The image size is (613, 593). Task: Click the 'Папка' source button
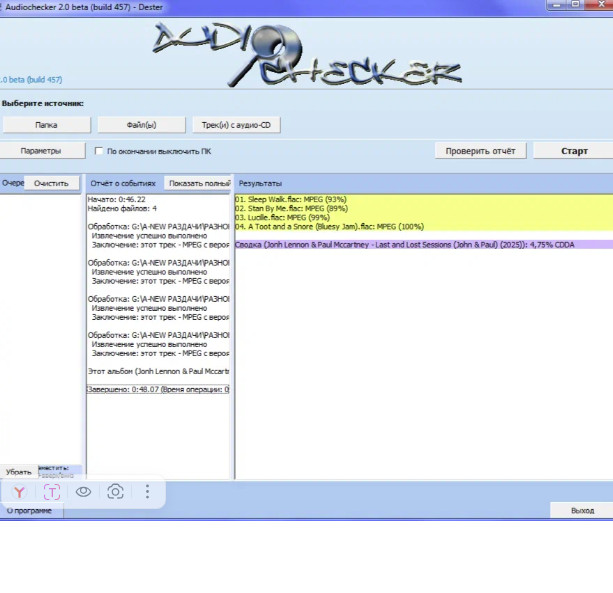46,125
